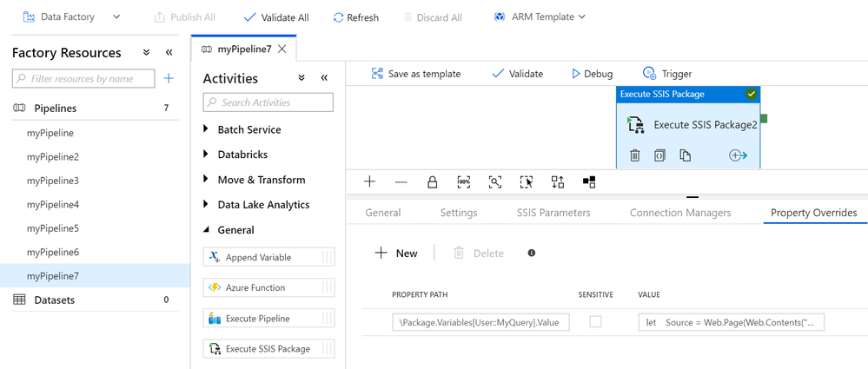This screenshot has height=369, width=868.
Task: Click Save as template
Action: click(x=415, y=74)
